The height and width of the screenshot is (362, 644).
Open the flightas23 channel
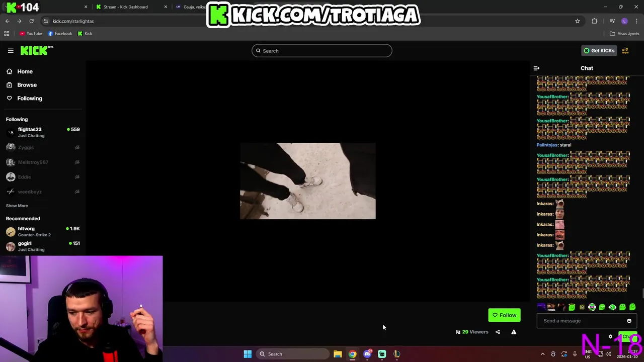pyautogui.click(x=43, y=132)
